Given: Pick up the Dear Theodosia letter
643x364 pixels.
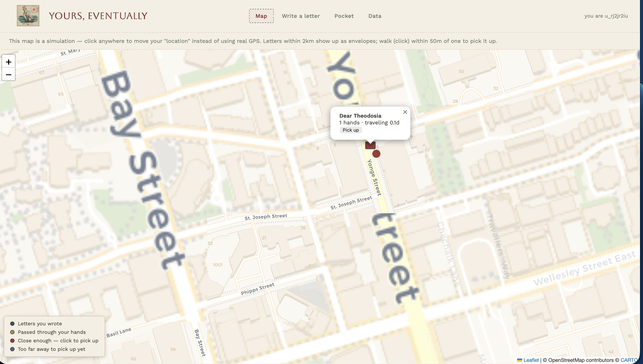Looking at the screenshot, I should (x=351, y=130).
